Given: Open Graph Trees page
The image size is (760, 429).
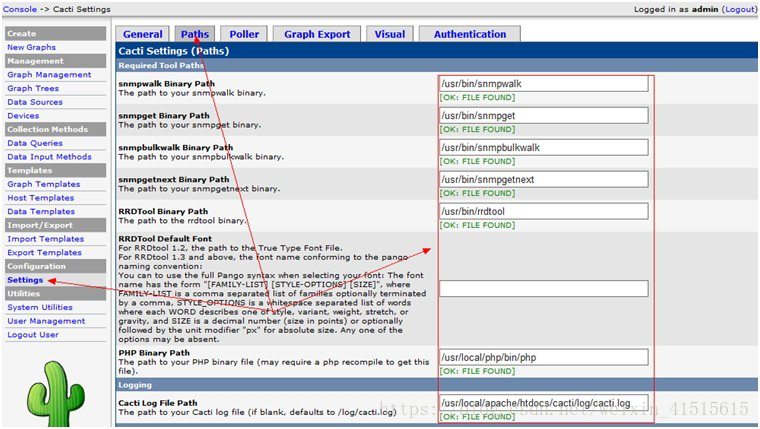Looking at the screenshot, I should tap(33, 88).
